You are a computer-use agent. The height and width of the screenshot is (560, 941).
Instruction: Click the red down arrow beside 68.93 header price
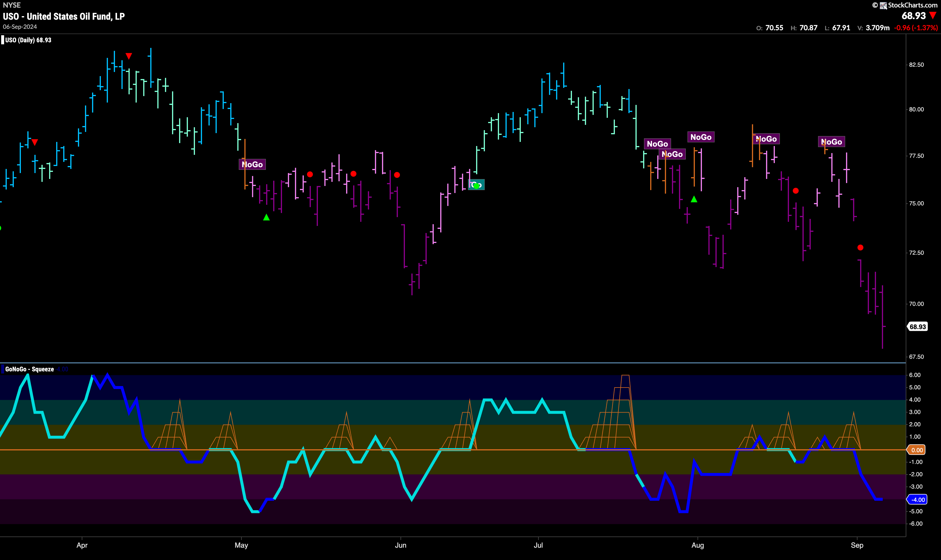click(933, 16)
